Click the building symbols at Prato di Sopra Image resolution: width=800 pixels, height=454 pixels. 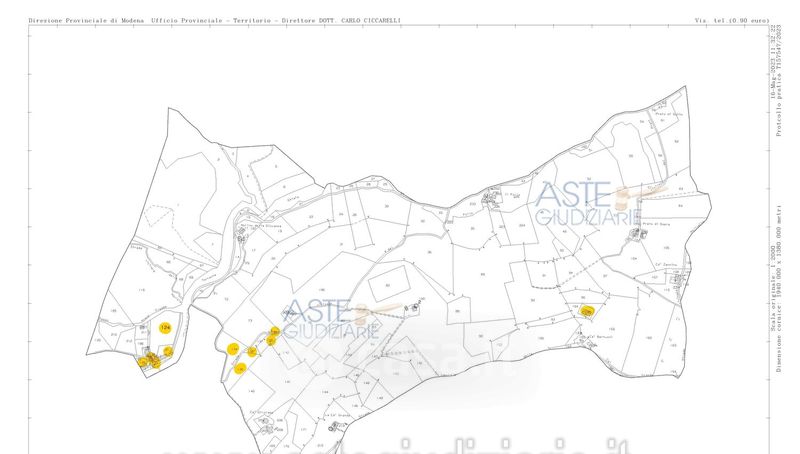[x=637, y=236]
